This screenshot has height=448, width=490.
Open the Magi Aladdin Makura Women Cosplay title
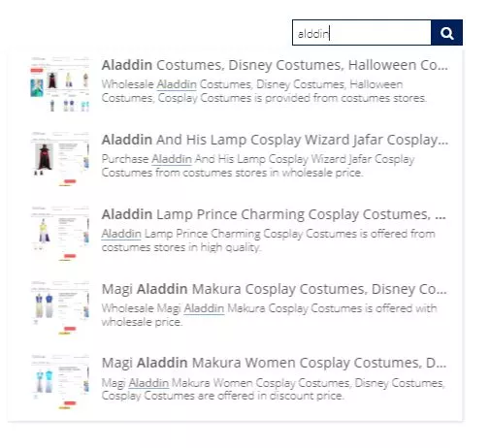click(274, 363)
